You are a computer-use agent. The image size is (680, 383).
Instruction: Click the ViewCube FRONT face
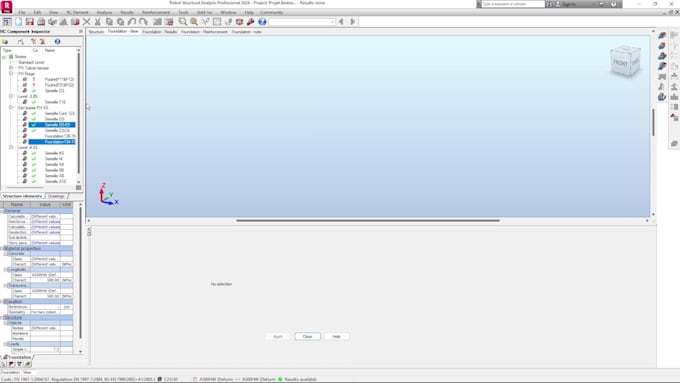coord(620,63)
